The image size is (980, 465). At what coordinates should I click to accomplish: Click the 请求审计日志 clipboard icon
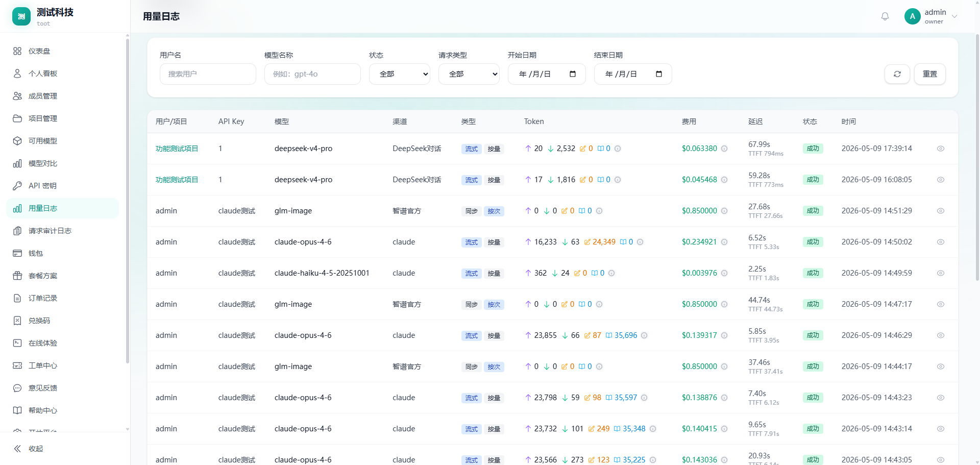pyautogui.click(x=17, y=231)
